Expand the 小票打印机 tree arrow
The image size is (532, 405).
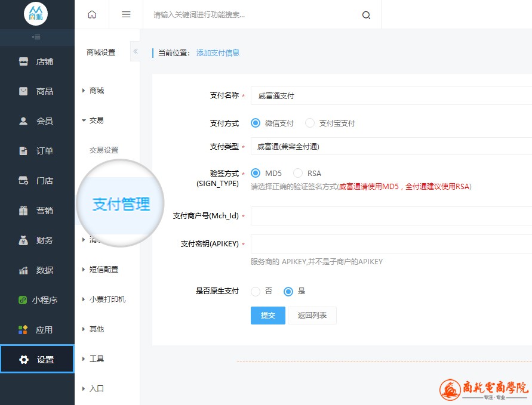point(84,299)
